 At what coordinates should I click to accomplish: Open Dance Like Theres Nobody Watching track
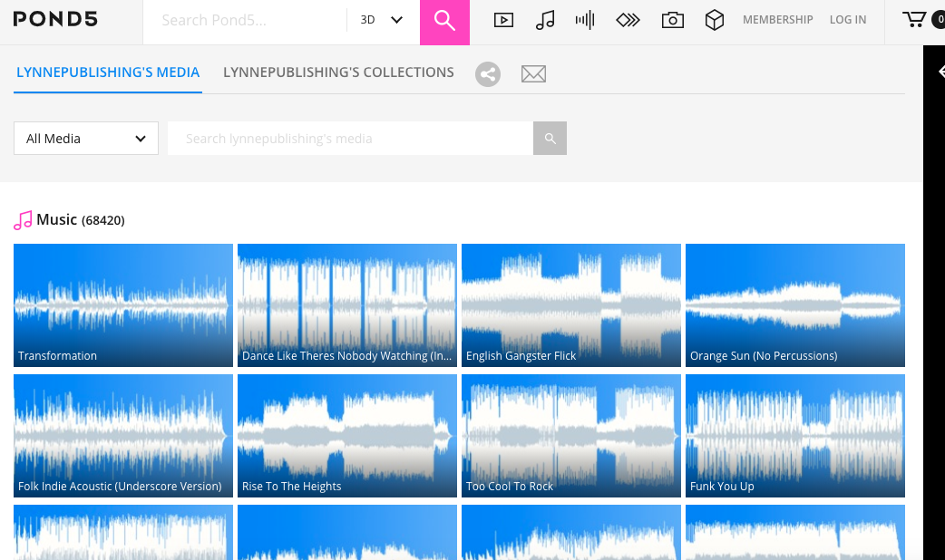[x=347, y=305]
